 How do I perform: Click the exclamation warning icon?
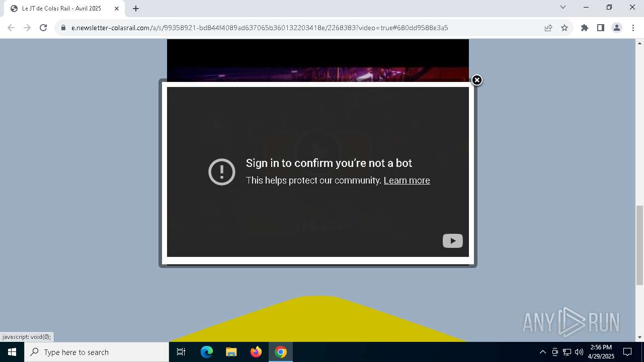222,172
